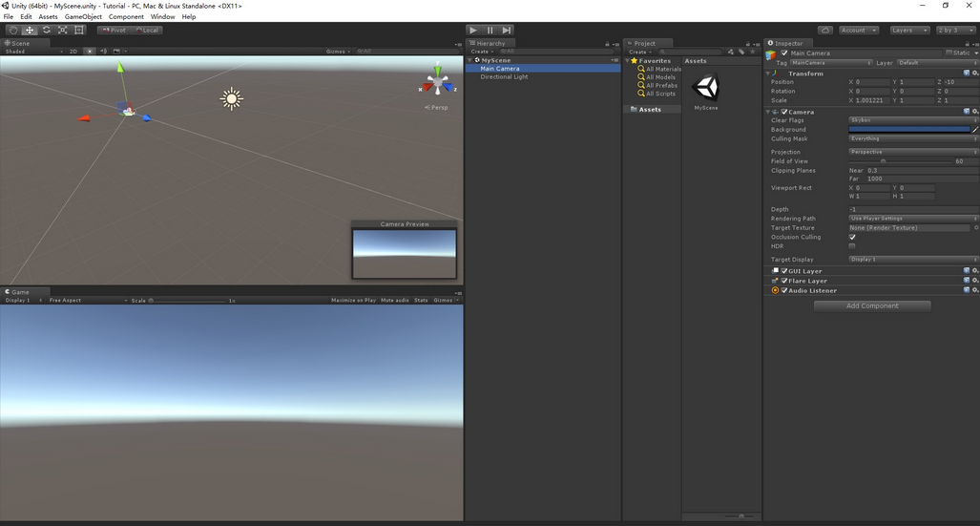Viewport: 980px width, 526px height.
Task: Select the Scale tool
Action: [62, 30]
